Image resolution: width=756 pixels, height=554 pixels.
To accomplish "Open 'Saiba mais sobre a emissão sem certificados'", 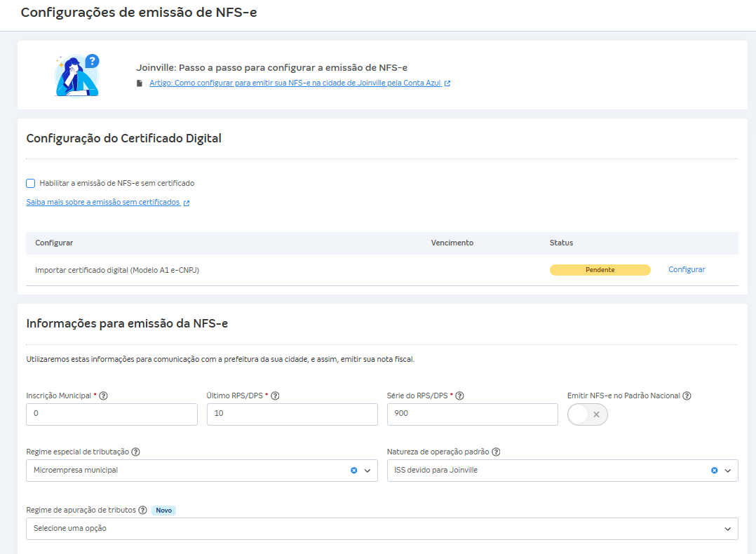I will [102, 203].
